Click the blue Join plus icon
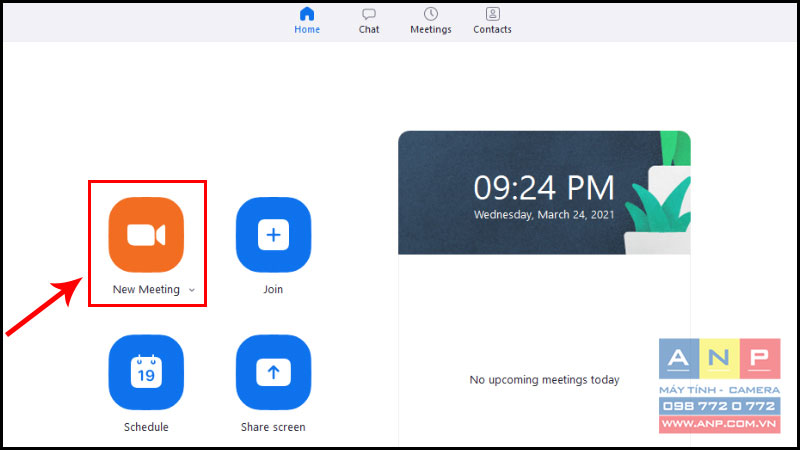The width and height of the screenshot is (800, 450). 273,235
